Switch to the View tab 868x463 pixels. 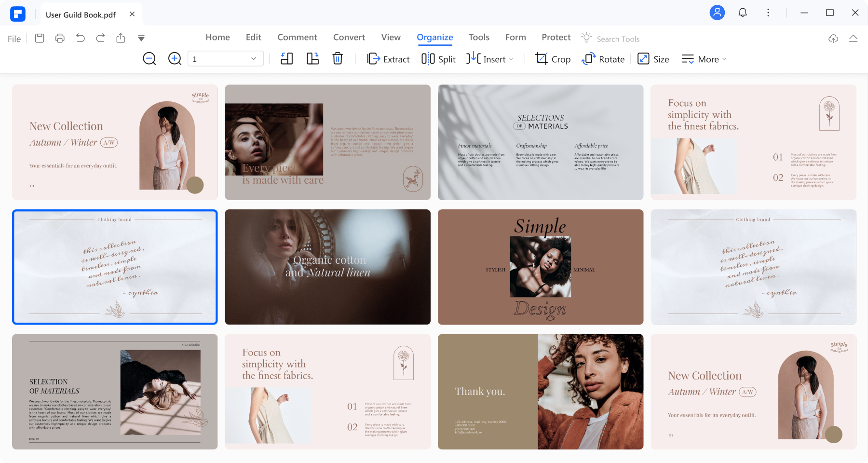pyautogui.click(x=391, y=37)
